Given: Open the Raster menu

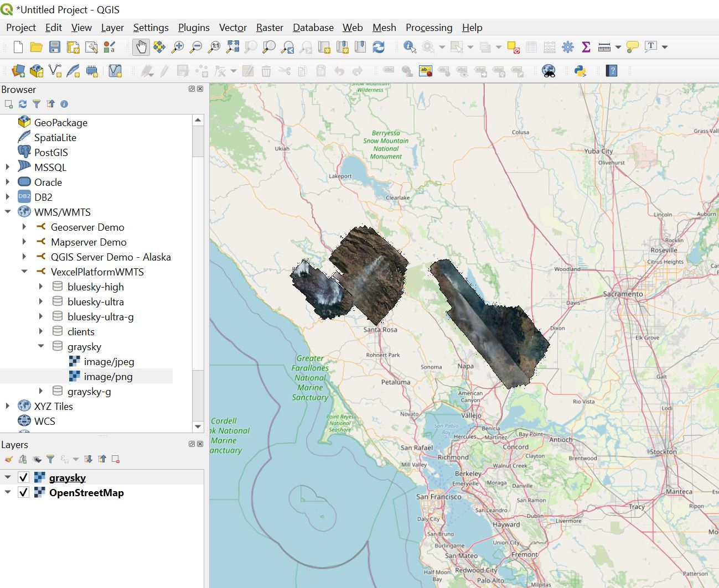Looking at the screenshot, I should 270,28.
